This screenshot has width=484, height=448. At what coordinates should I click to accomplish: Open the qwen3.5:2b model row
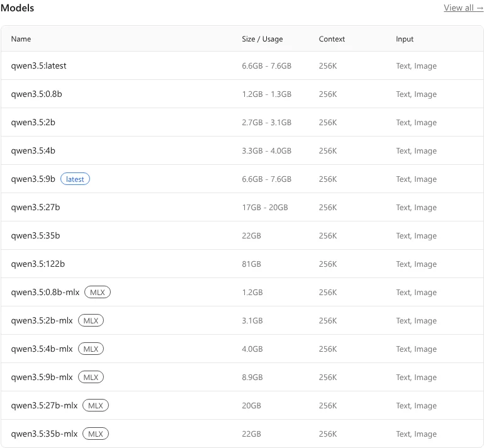pos(242,122)
